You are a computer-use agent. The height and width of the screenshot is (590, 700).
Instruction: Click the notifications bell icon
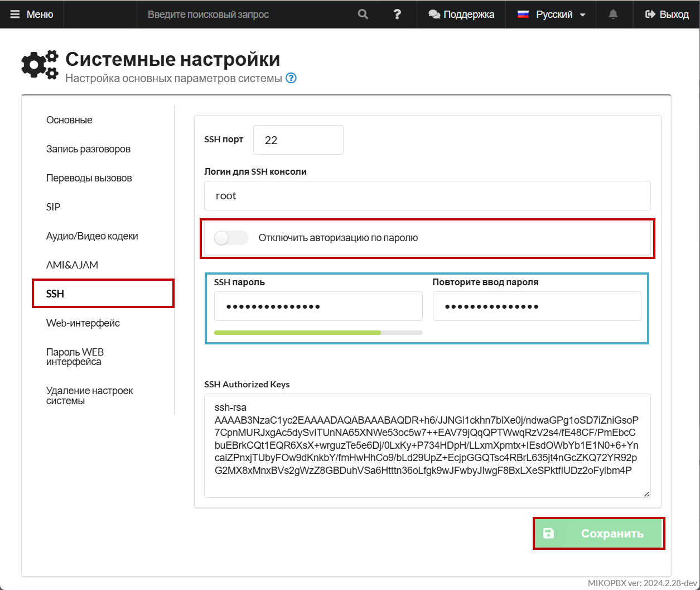(x=613, y=15)
